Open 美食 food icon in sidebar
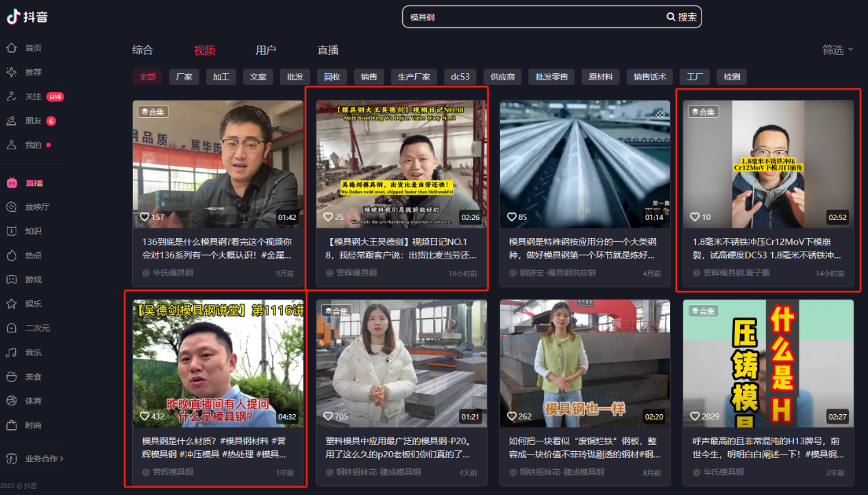 click(x=12, y=376)
